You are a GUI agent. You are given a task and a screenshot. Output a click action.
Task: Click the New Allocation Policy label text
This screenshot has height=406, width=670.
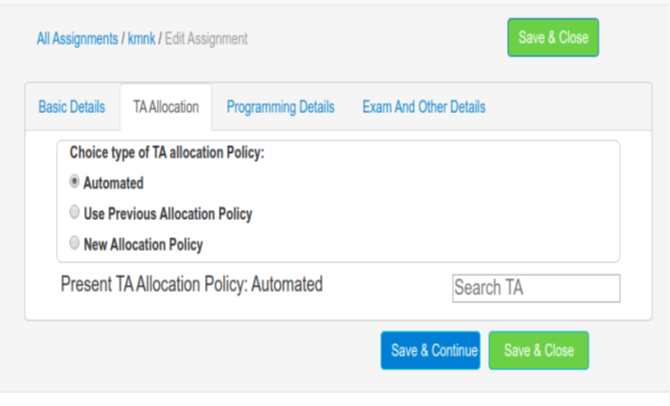(143, 244)
